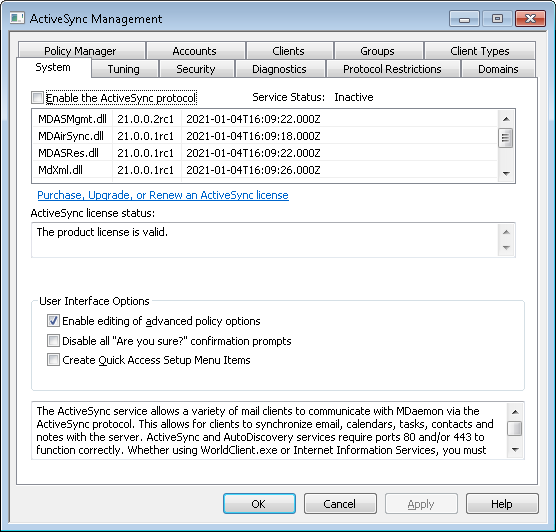Click license status box scroll up arrow

click(506, 232)
